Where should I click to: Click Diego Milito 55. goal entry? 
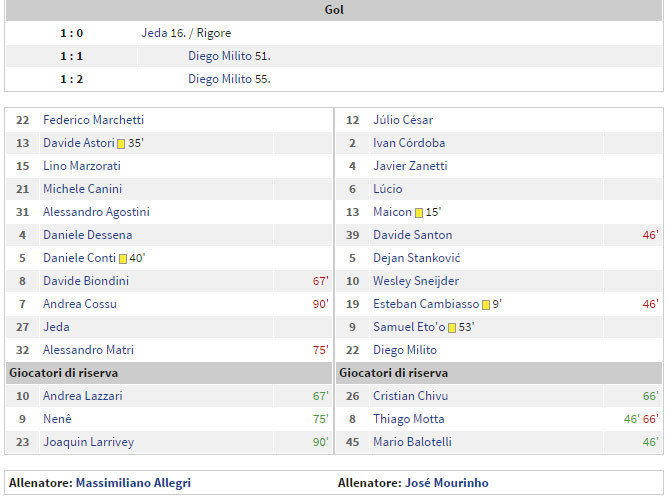tap(229, 79)
